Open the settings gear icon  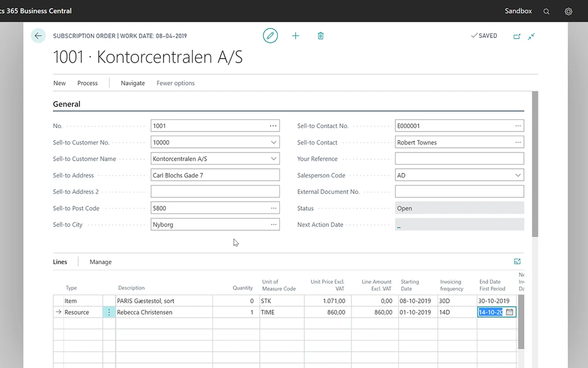click(x=569, y=11)
